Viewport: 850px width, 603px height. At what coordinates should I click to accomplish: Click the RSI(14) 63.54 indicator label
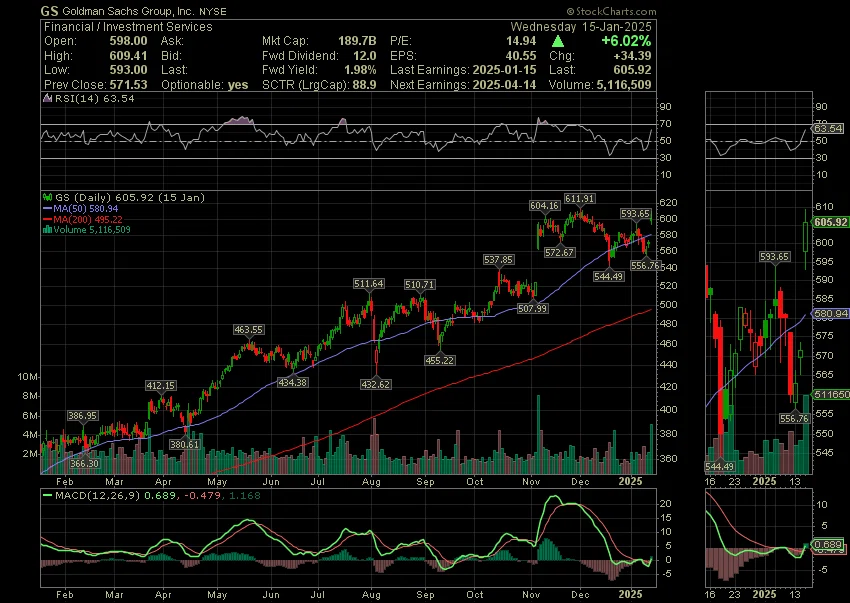tap(94, 99)
